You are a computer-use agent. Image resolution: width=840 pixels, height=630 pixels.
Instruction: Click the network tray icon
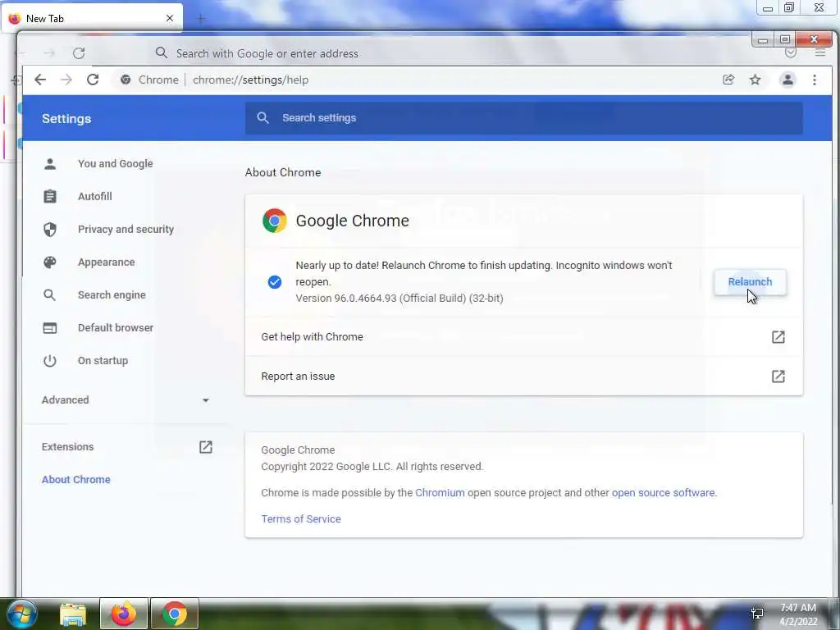click(x=757, y=614)
